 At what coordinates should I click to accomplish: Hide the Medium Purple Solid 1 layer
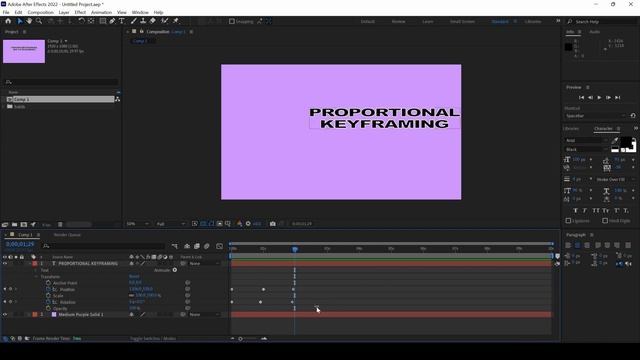tap(5, 315)
